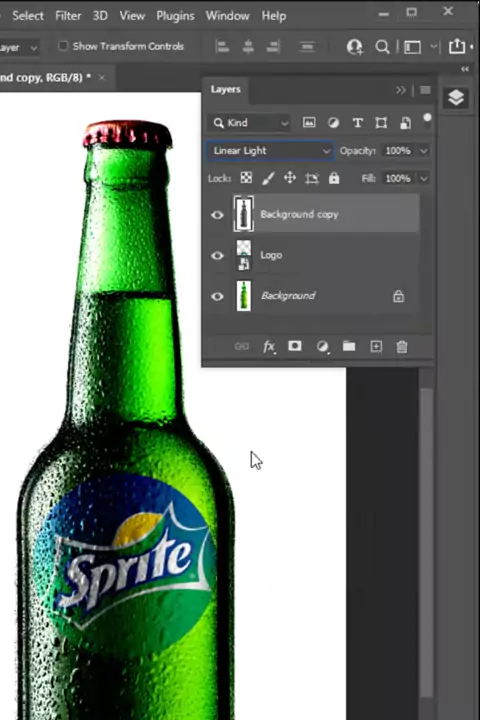Toggle lock image pixels brush icon
This screenshot has width=480, height=720.
tap(268, 178)
